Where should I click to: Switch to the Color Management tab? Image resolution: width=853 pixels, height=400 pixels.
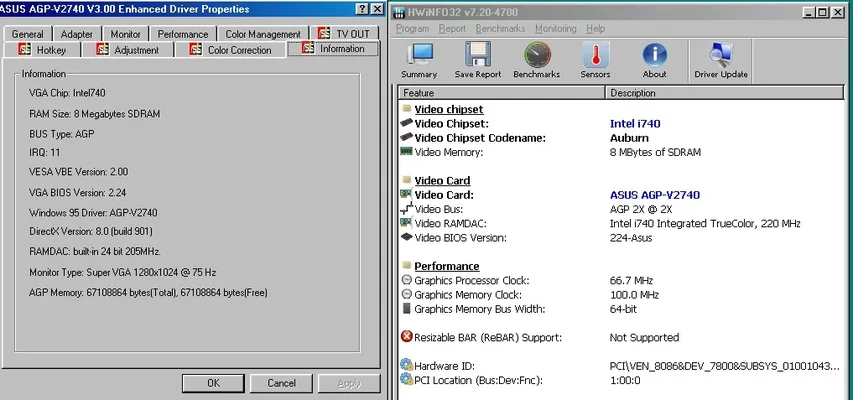click(263, 34)
